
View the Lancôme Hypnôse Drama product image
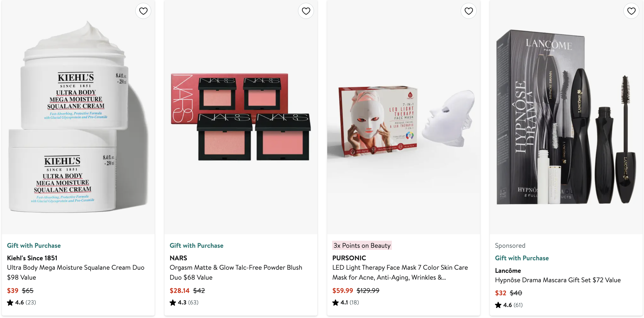(x=566, y=117)
